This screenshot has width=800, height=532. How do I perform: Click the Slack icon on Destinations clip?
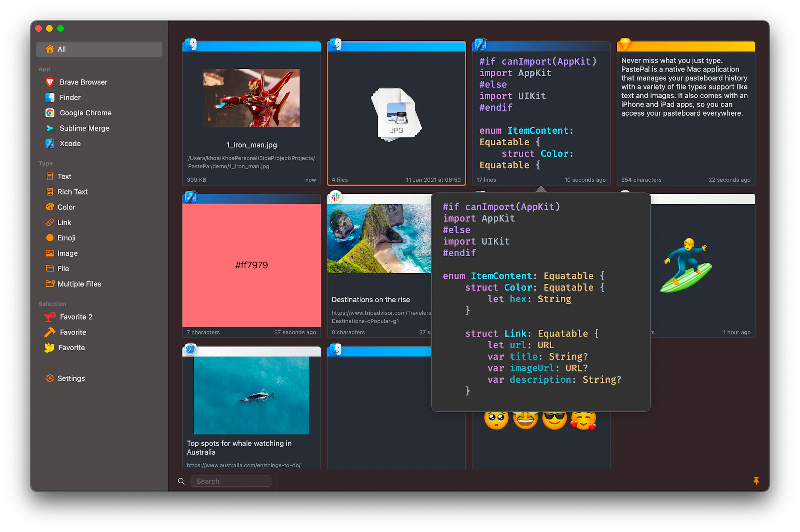click(x=335, y=196)
